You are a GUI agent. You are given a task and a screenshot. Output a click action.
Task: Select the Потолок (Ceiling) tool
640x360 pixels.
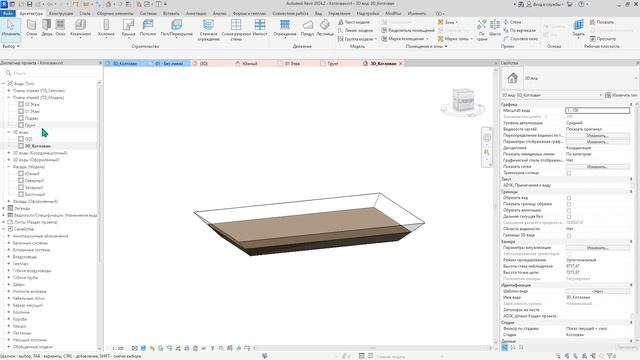tap(148, 28)
